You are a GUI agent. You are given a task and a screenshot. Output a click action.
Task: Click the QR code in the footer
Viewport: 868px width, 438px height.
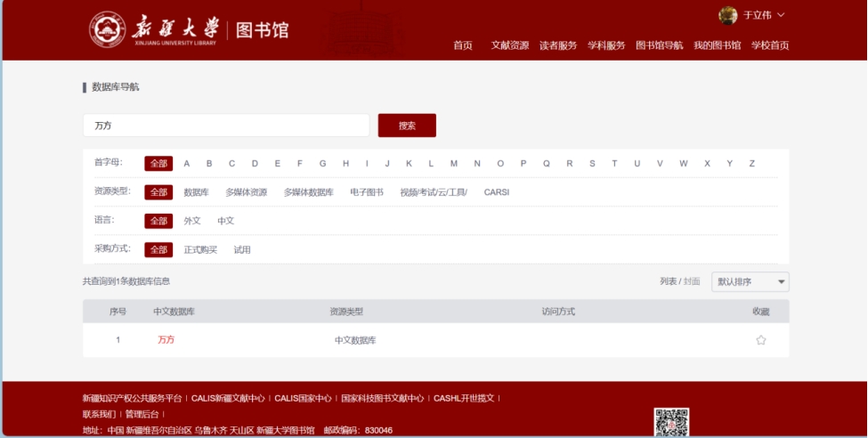[671, 423]
